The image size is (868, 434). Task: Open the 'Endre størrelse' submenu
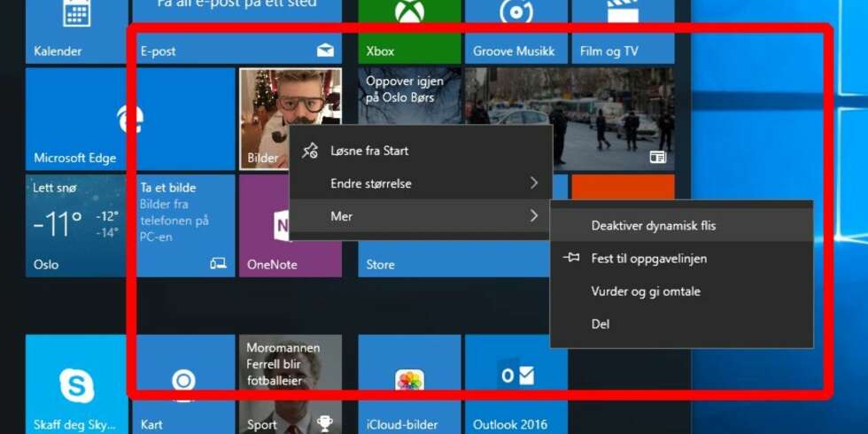pos(421,183)
